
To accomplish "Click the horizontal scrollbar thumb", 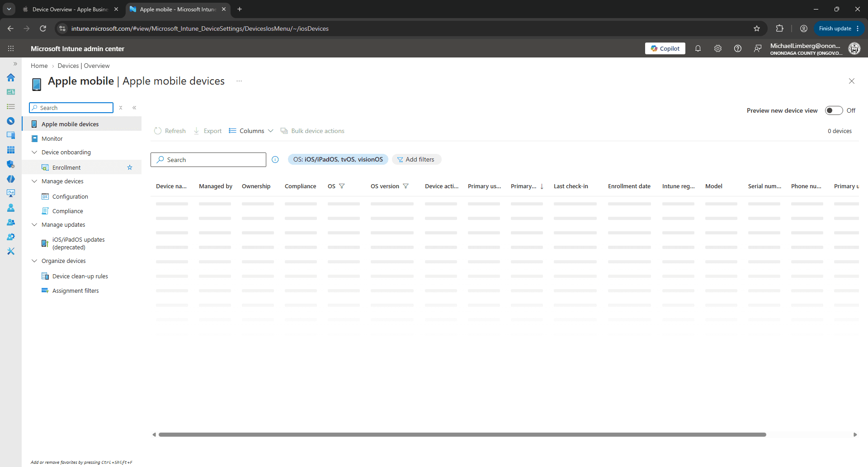I will click(x=462, y=434).
